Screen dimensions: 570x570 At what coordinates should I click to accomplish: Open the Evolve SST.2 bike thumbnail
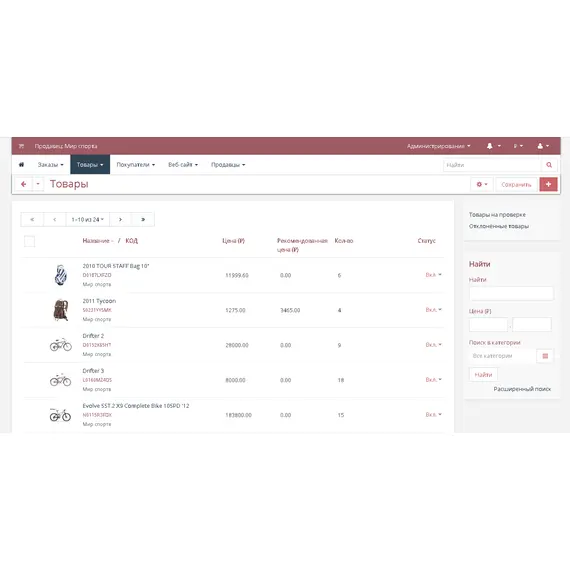[x=60, y=414]
